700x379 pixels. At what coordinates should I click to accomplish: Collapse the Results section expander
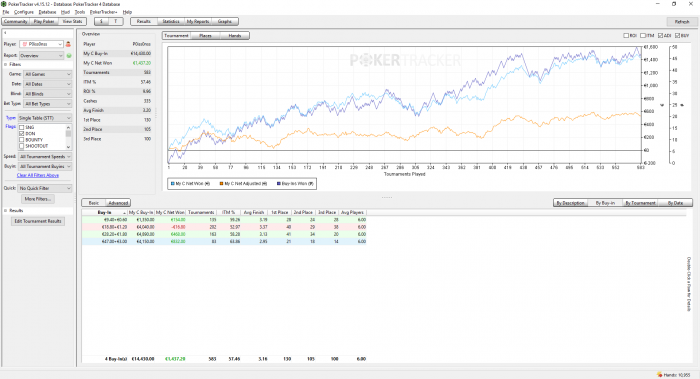(6, 210)
